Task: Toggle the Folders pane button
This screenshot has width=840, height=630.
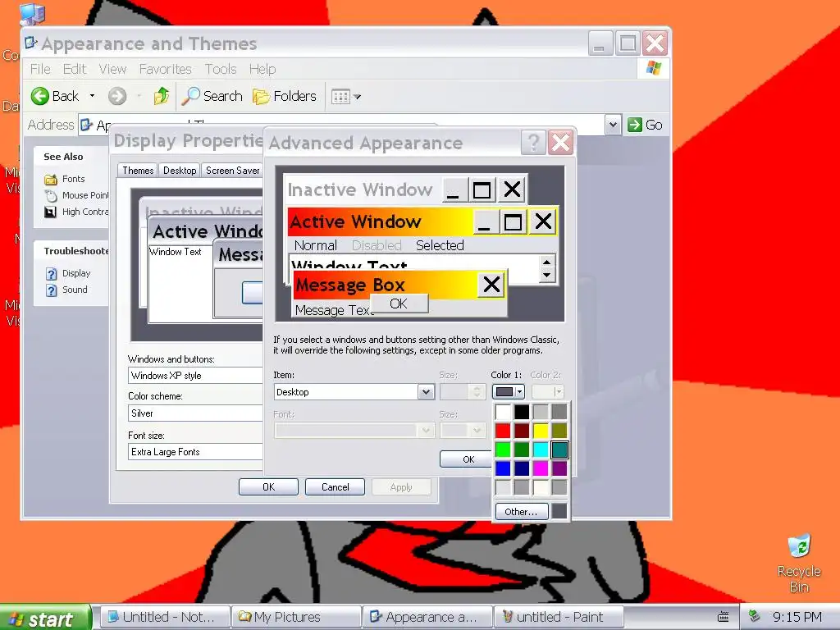Action: click(x=285, y=97)
